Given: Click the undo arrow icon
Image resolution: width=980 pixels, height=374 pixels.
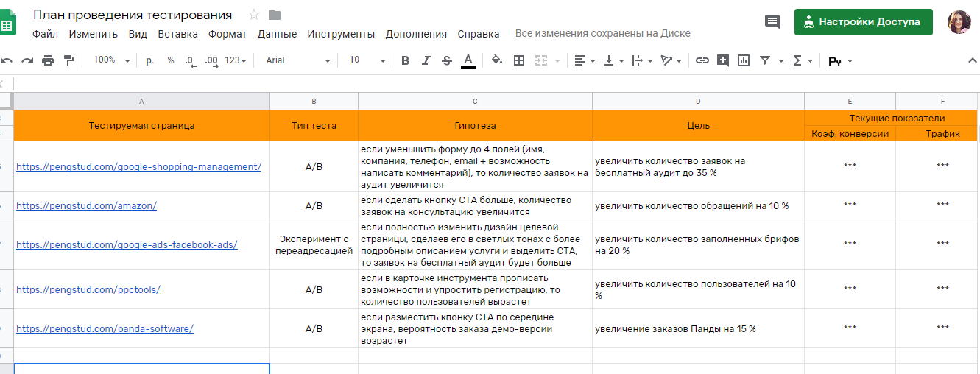Looking at the screenshot, I should point(7,60).
